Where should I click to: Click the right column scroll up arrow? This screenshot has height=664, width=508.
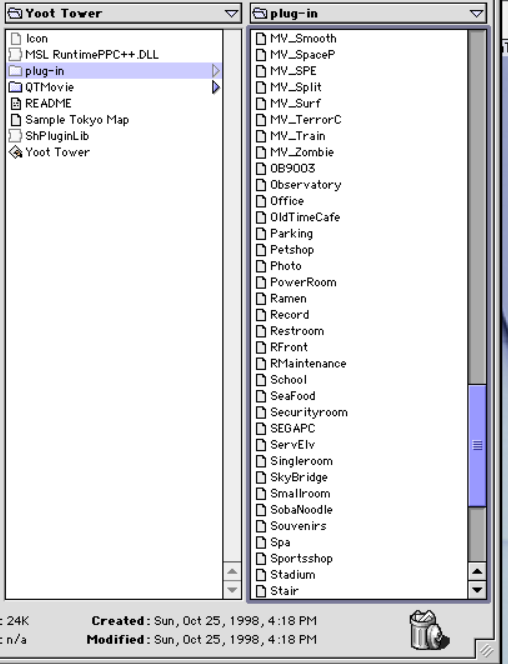tap(477, 572)
